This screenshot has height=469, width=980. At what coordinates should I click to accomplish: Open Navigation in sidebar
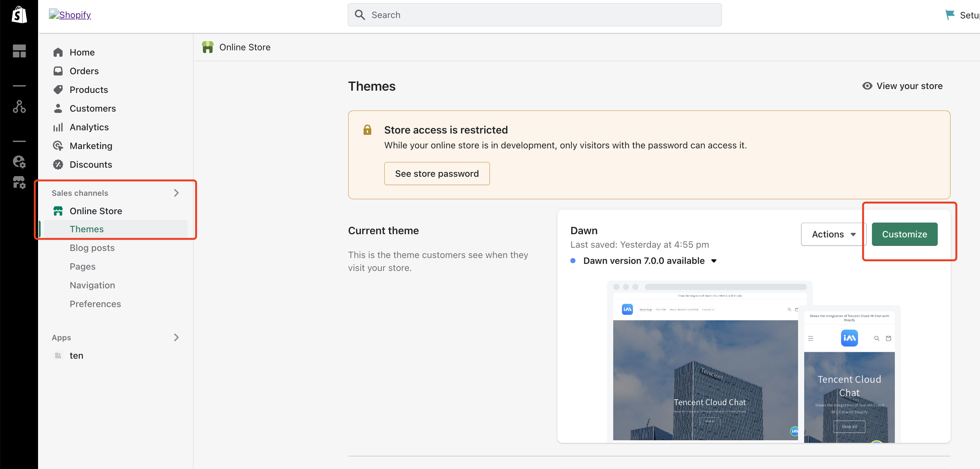click(x=92, y=285)
